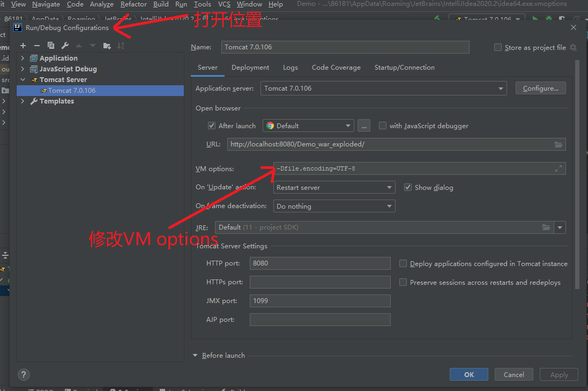Sort configurations alphabetically
Viewport: 588px width, 391px height.
[121, 46]
